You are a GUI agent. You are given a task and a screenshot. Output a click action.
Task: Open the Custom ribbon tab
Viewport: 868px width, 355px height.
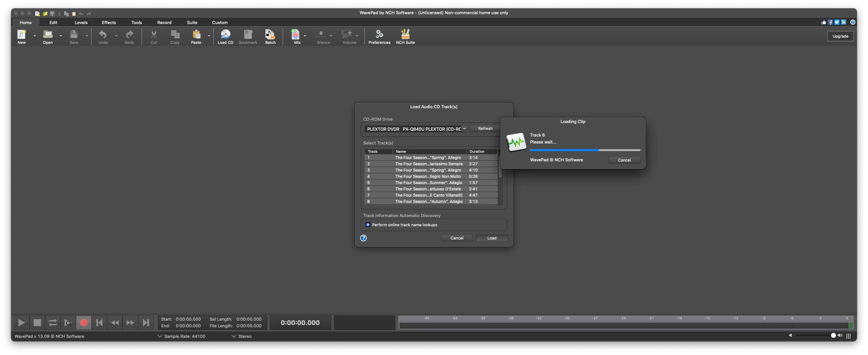220,22
